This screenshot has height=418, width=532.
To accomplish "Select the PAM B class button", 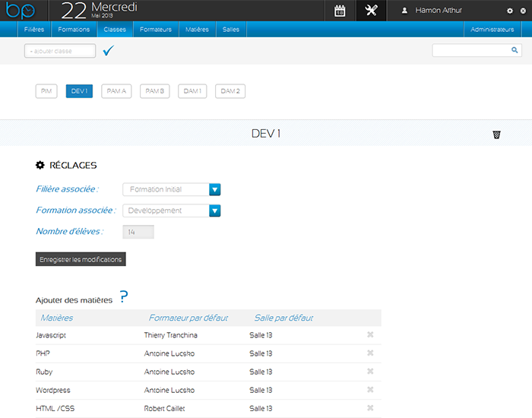I will point(155,91).
